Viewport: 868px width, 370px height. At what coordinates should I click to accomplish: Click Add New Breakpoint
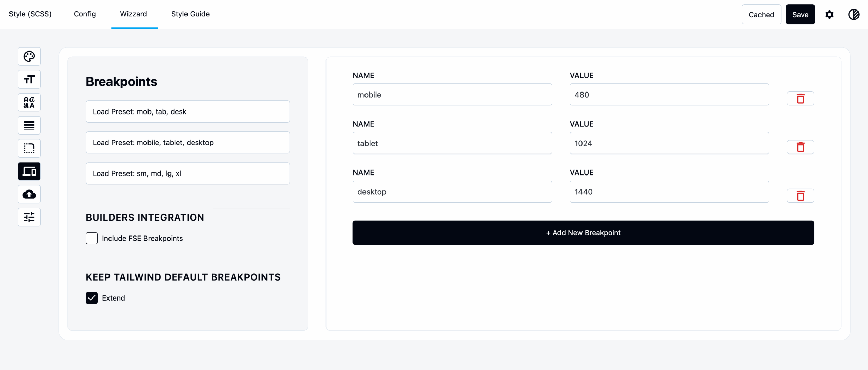click(x=583, y=232)
